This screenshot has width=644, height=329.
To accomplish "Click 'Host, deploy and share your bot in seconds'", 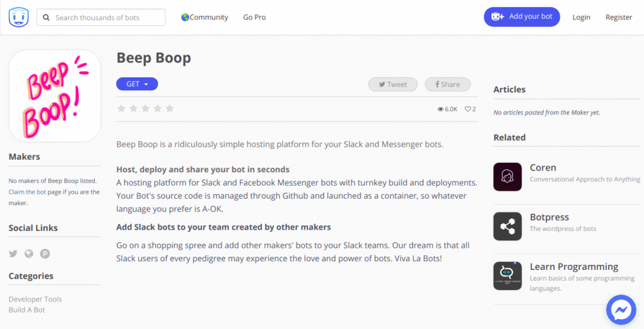I will (x=203, y=170).
